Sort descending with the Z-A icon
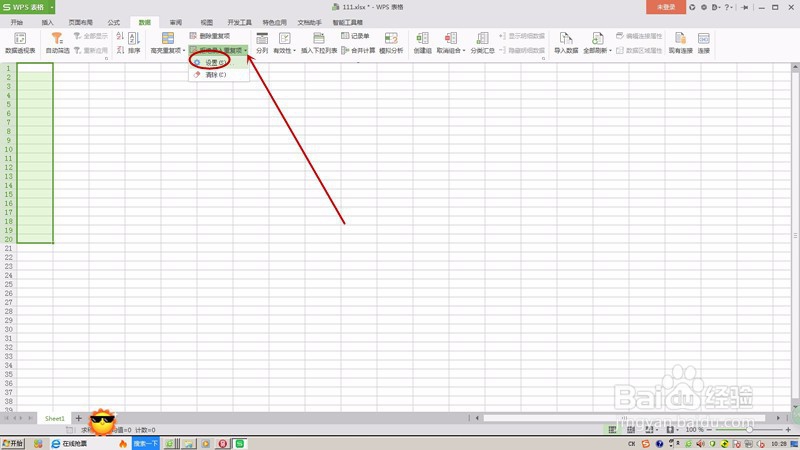This screenshot has height=450, width=800. [120, 50]
